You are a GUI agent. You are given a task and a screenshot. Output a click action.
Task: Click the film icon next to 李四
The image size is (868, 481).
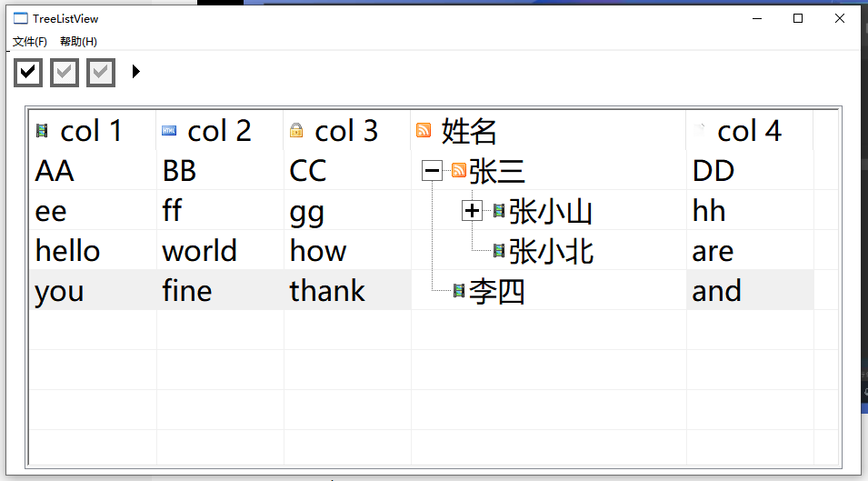coord(459,291)
